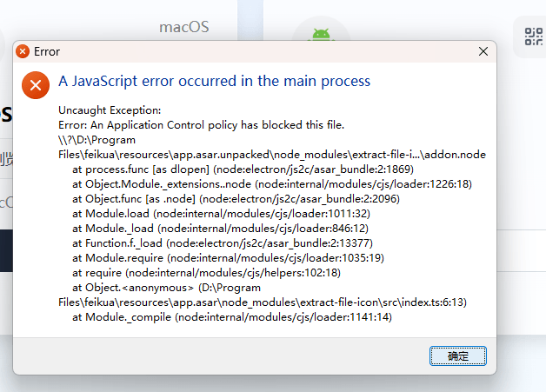This screenshot has height=392, width=546.
Task: Select the macOS label behind the dialog
Action: tap(183, 27)
